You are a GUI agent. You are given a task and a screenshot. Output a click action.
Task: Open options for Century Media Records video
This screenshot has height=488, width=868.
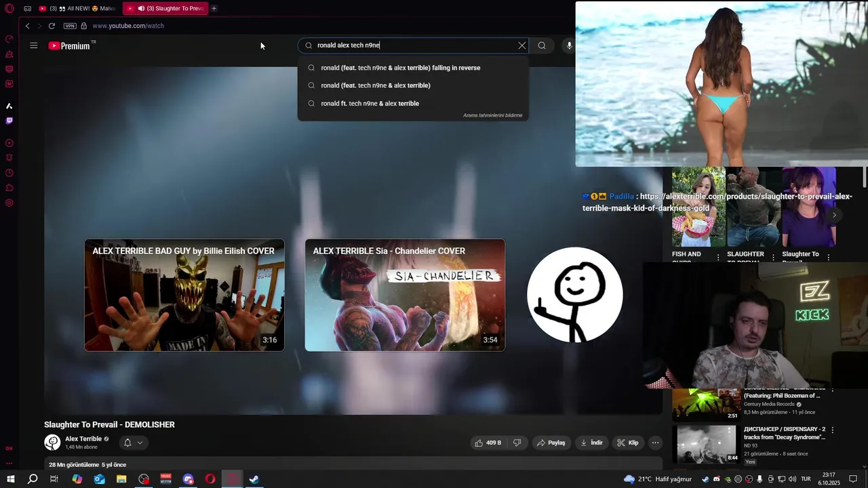[833, 391]
